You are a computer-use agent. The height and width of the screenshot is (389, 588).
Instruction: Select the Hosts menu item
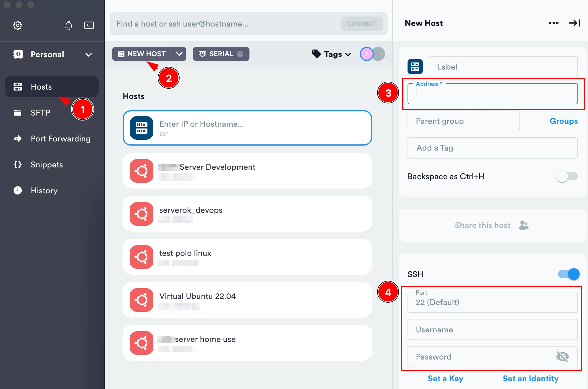point(41,86)
